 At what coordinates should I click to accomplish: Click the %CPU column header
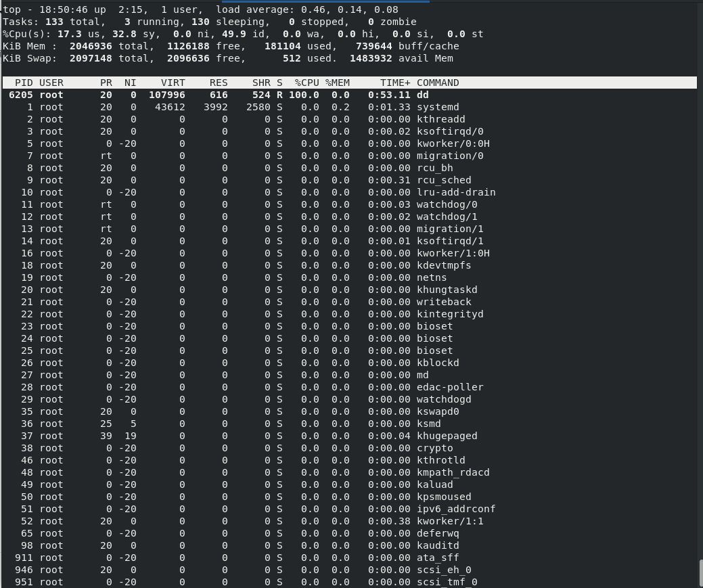pos(307,83)
